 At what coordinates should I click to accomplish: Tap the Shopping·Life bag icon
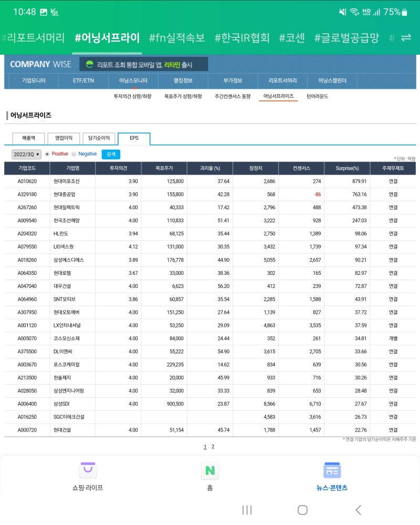[88, 469]
